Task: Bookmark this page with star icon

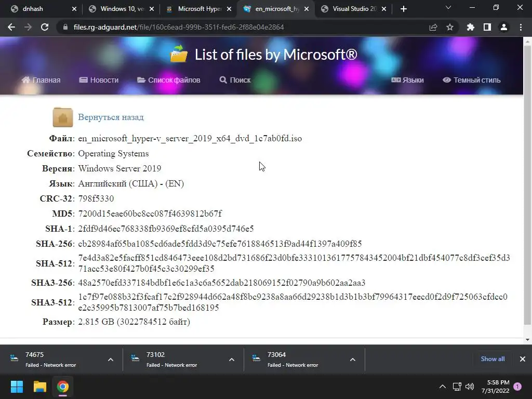Action: click(x=450, y=27)
